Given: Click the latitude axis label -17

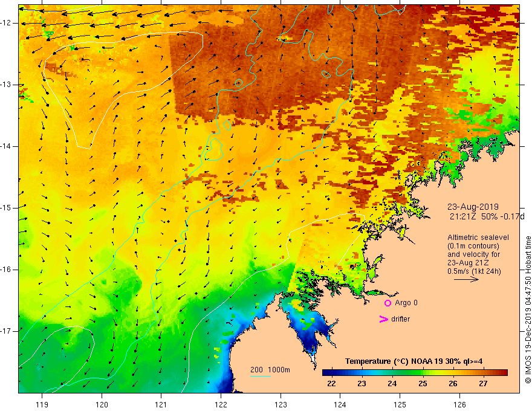Looking at the screenshot, I should coord(6,331).
